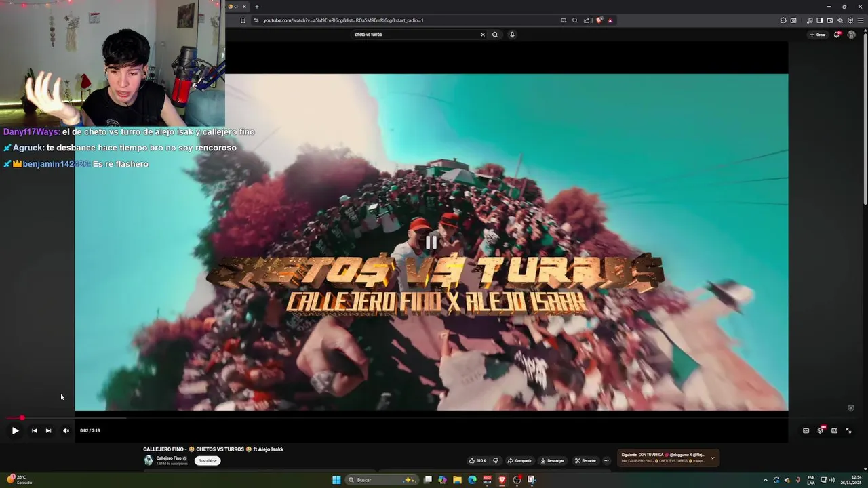
Task: Click the Descargar download button
Action: [x=552, y=460]
